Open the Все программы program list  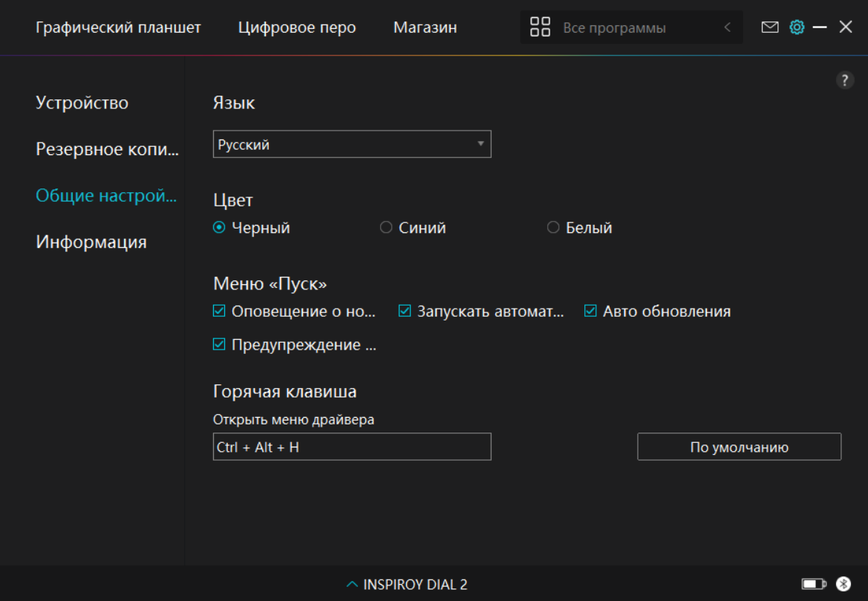(614, 28)
